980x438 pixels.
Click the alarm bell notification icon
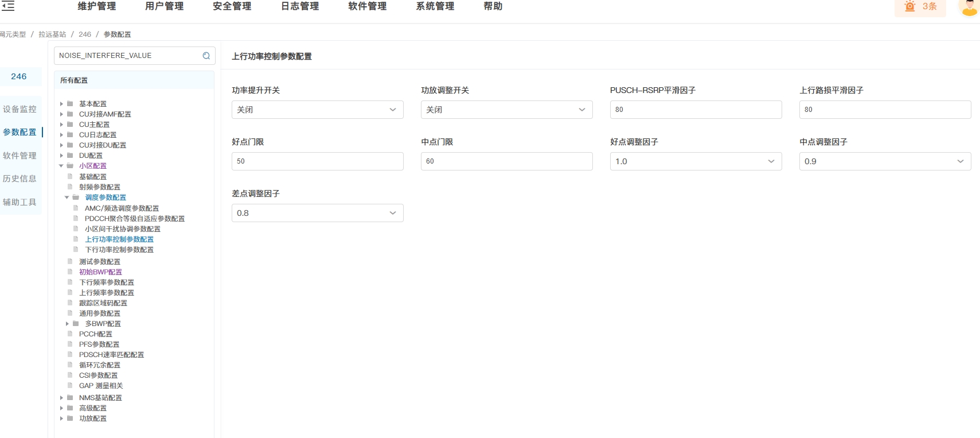coord(909,6)
